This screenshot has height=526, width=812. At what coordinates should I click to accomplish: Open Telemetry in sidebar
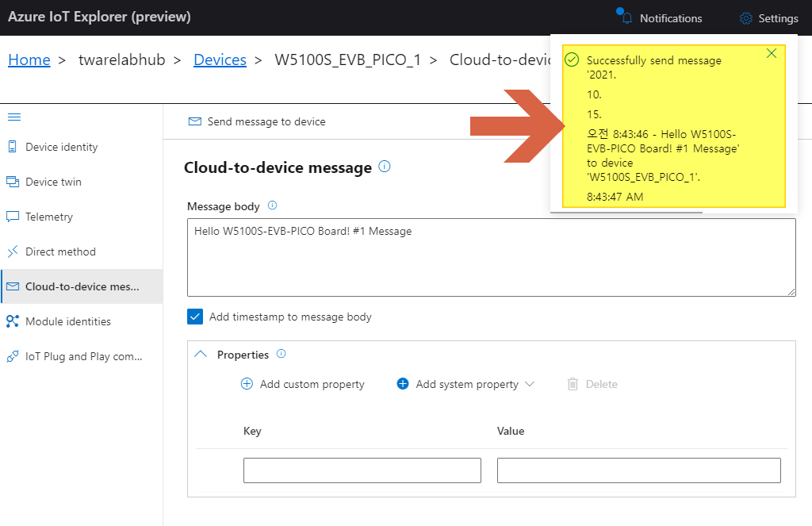(82, 217)
